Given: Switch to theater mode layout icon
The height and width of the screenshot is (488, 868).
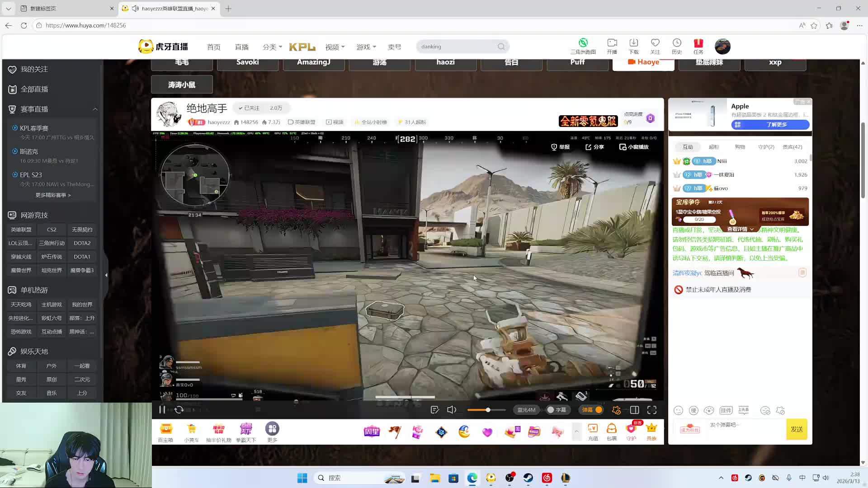Looking at the screenshot, I should tap(634, 410).
